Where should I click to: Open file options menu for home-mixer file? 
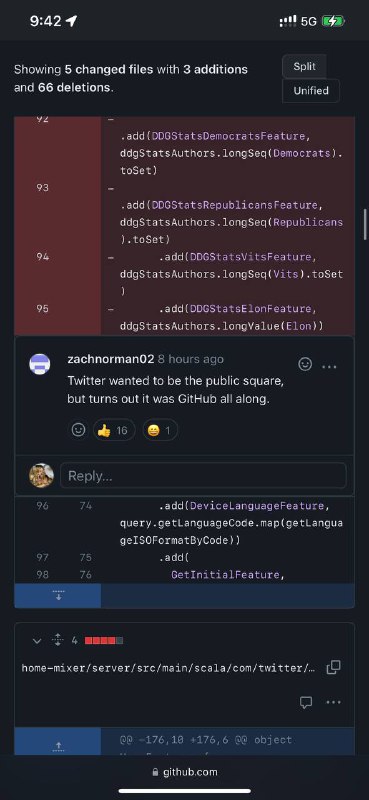333,703
